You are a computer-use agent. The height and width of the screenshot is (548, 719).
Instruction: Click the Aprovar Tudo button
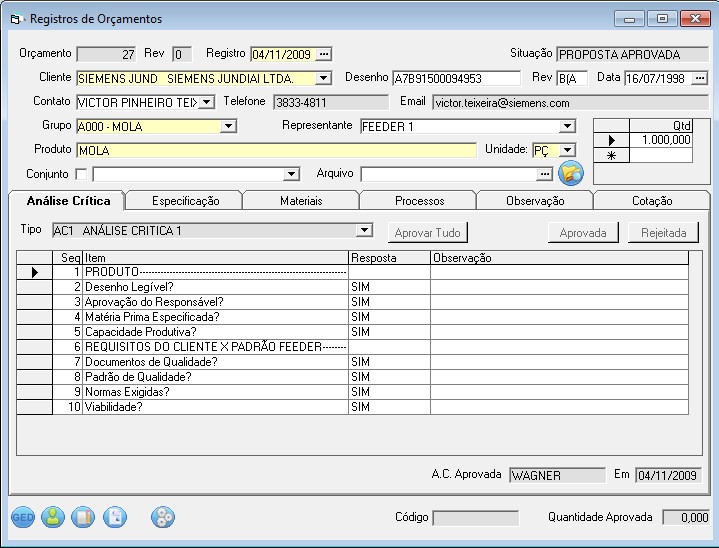427,233
